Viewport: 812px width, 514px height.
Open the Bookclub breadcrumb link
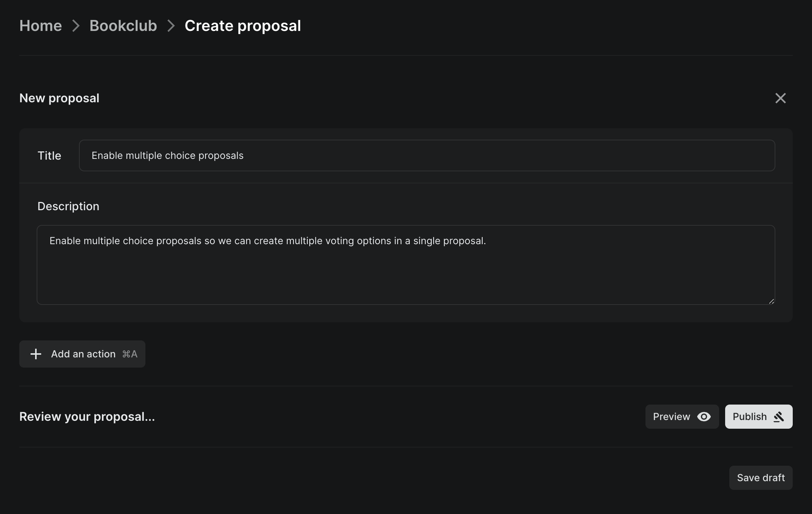(123, 26)
